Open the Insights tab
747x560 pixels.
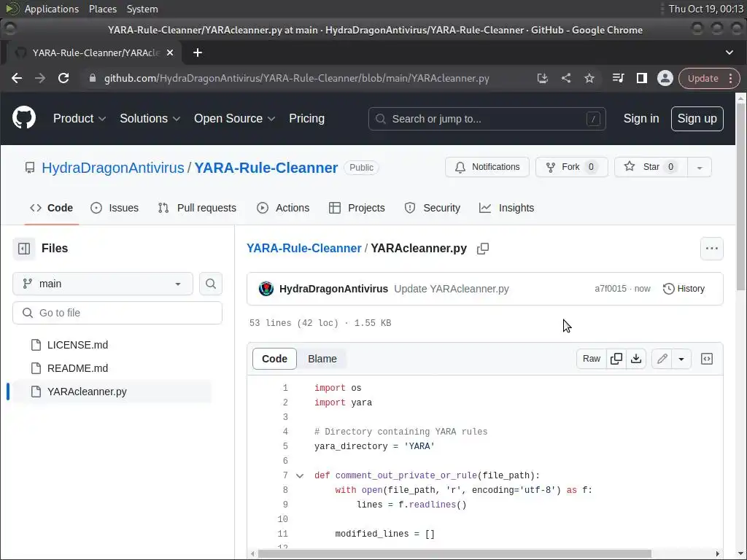pos(506,208)
